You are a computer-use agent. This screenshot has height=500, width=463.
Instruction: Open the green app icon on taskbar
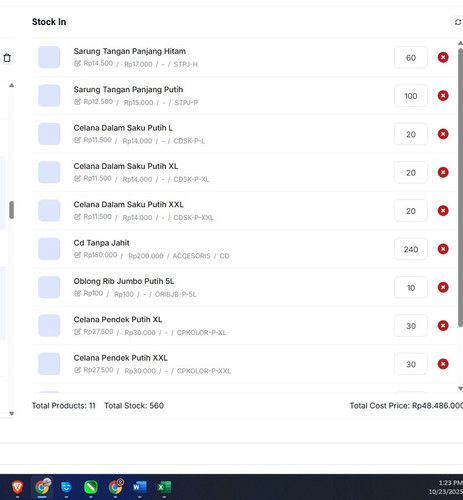(x=91, y=487)
